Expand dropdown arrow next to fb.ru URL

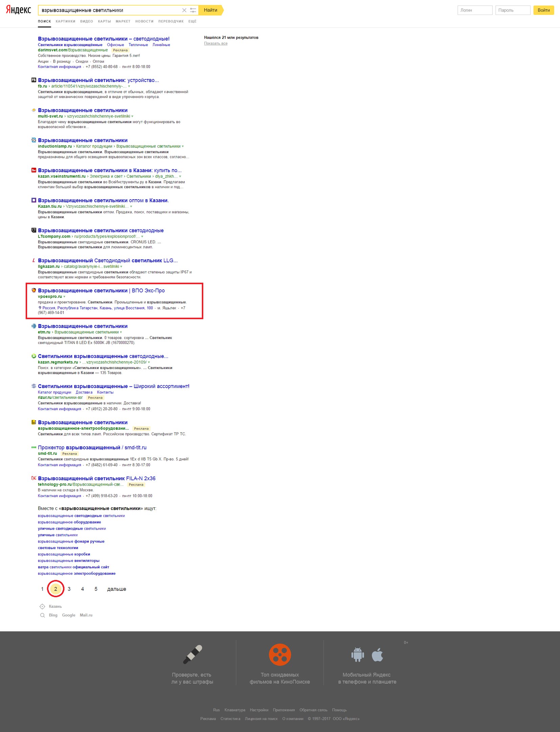click(x=129, y=86)
